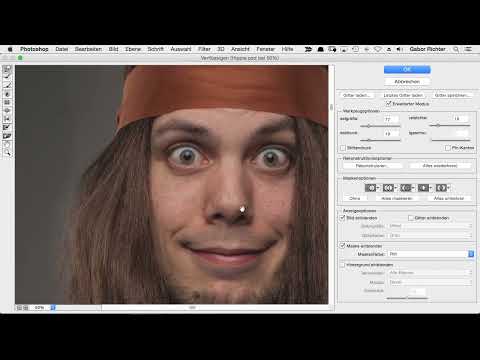Click the Ohne mask button
The width and height of the screenshot is (480, 360).
pos(355,198)
